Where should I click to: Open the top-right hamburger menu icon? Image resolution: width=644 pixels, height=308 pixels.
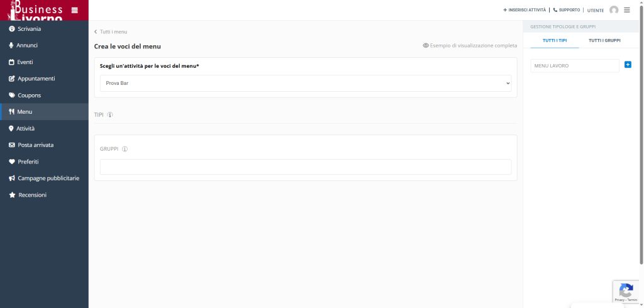pyautogui.click(x=627, y=10)
